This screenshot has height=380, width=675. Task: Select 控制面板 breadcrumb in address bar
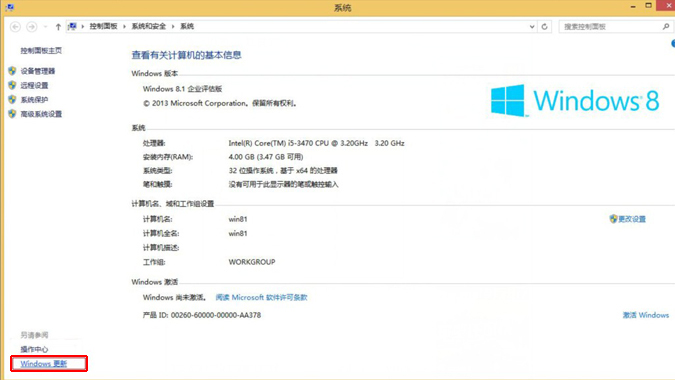click(x=103, y=26)
